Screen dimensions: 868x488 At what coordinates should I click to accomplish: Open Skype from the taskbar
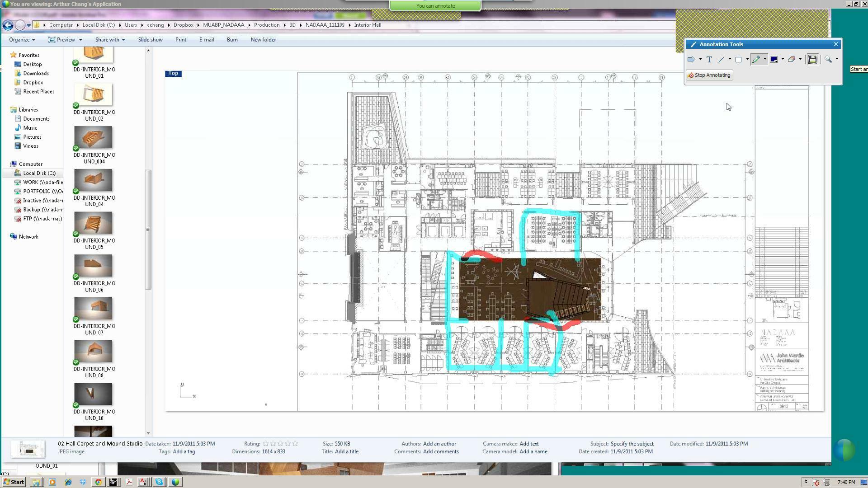coord(159,482)
